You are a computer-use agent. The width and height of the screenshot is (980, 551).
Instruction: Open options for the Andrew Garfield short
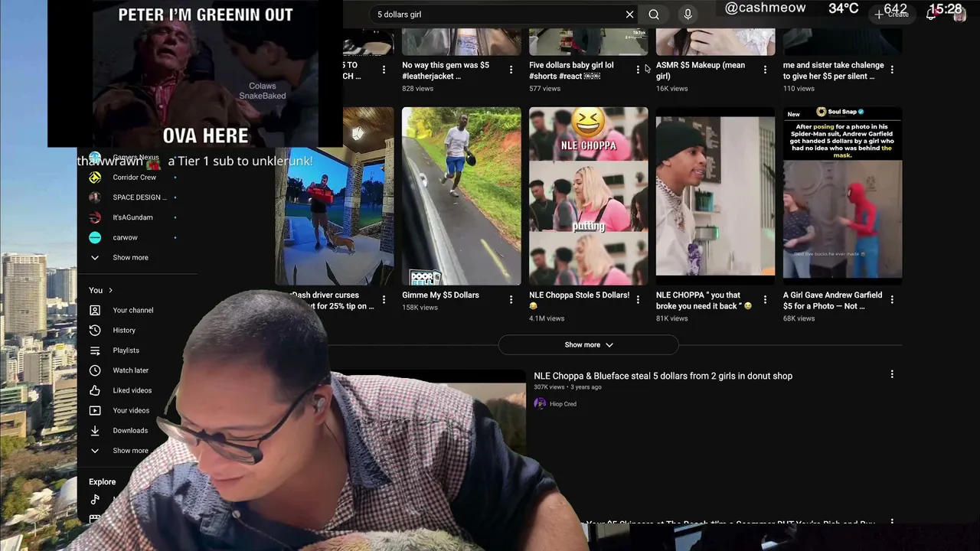pyautogui.click(x=892, y=299)
